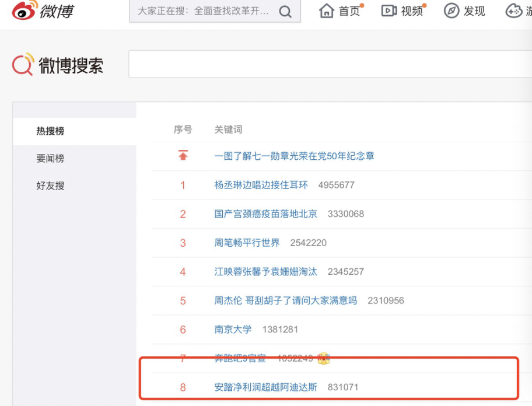Click the discover compass icon
This screenshot has height=406, width=532.
[x=452, y=11]
